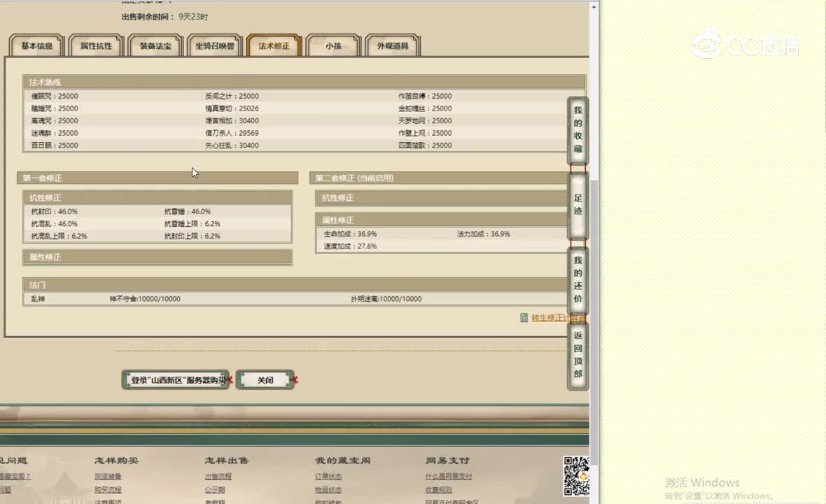Open 购买流程 footer link
The width and height of the screenshot is (826, 504).
coord(108,489)
